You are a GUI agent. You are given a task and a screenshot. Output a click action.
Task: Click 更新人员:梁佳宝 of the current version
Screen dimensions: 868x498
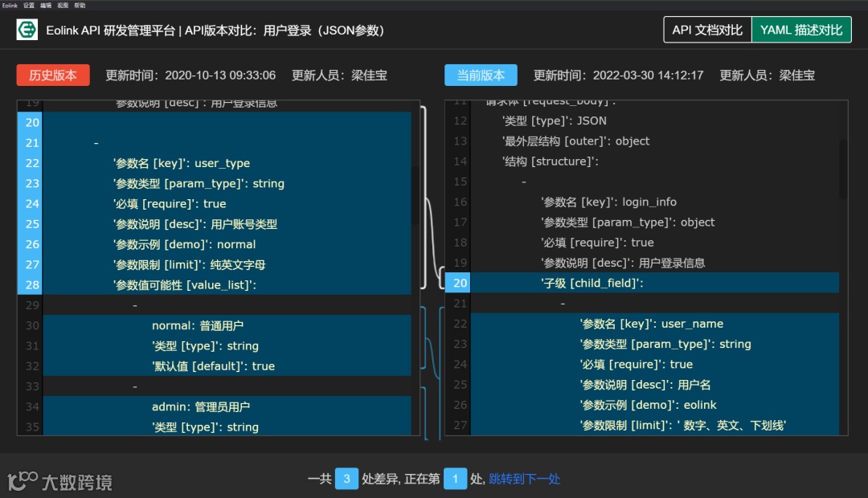pos(768,76)
